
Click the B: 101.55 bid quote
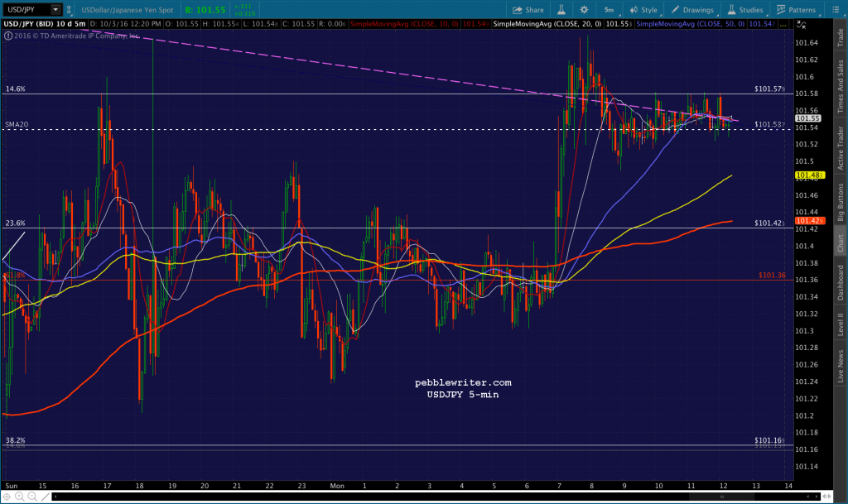pyautogui.click(x=205, y=10)
